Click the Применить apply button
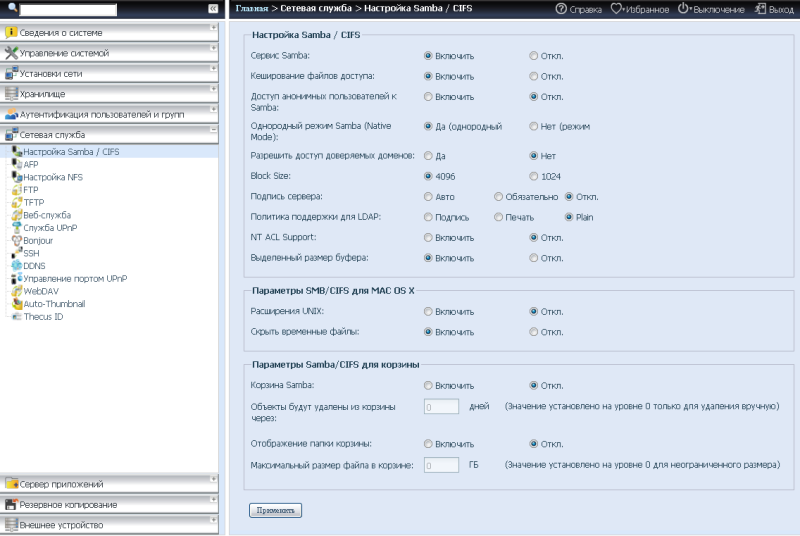800x536 pixels. pos(276,510)
